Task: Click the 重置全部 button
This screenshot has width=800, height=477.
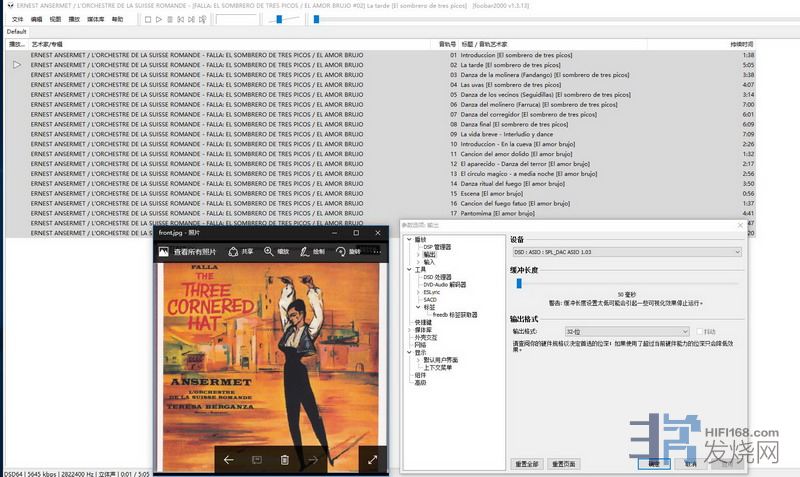Action: point(527,464)
